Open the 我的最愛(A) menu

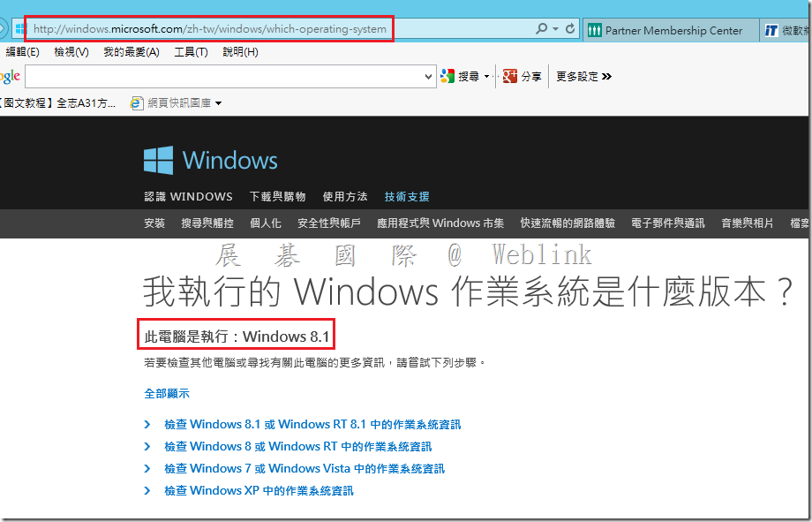tap(131, 52)
